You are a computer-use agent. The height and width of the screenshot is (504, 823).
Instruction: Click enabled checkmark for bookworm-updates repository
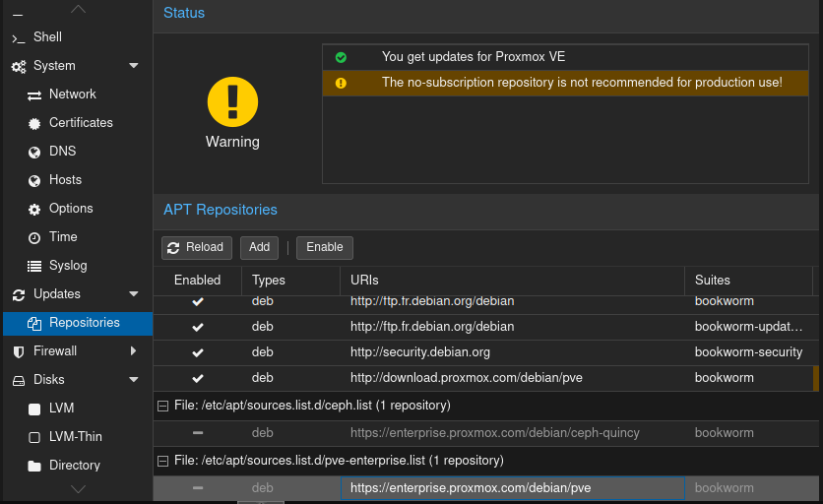[198, 327]
